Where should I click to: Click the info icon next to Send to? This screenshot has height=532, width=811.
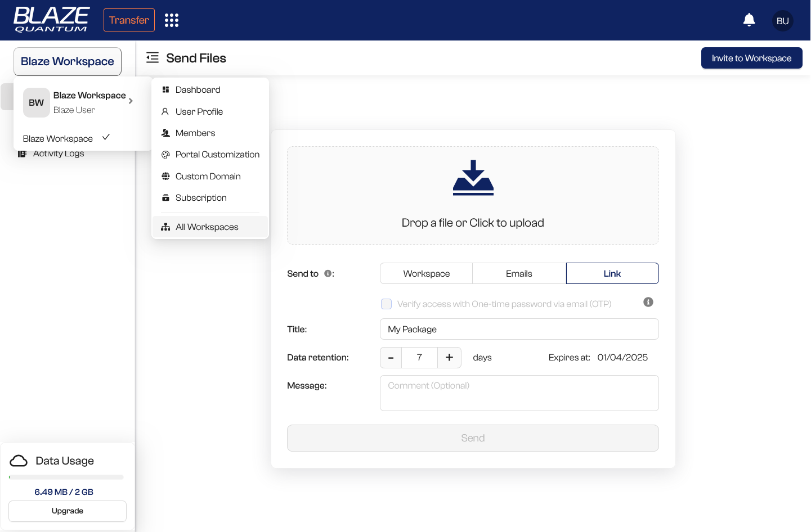click(x=328, y=273)
